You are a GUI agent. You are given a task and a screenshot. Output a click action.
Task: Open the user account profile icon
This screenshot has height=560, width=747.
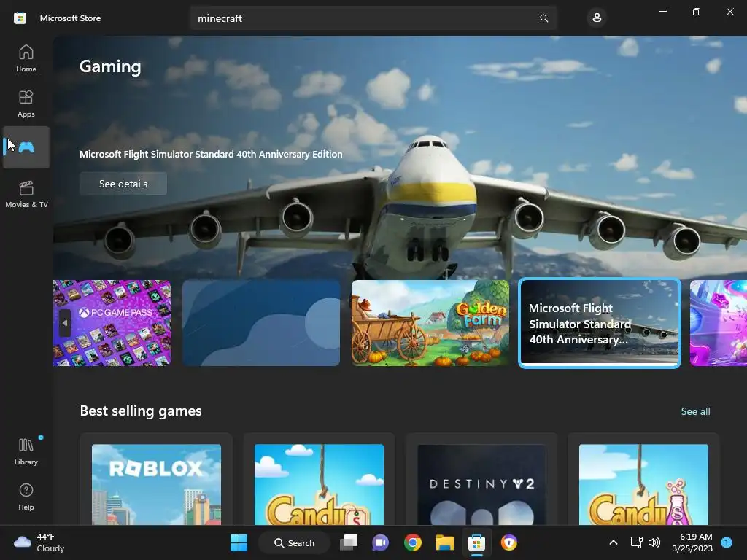pos(597,18)
